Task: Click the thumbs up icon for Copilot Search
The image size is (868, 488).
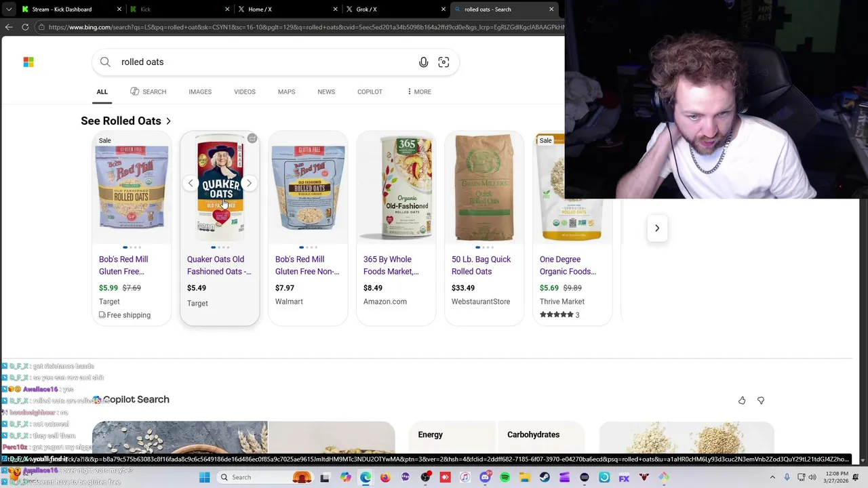Action: point(742,401)
